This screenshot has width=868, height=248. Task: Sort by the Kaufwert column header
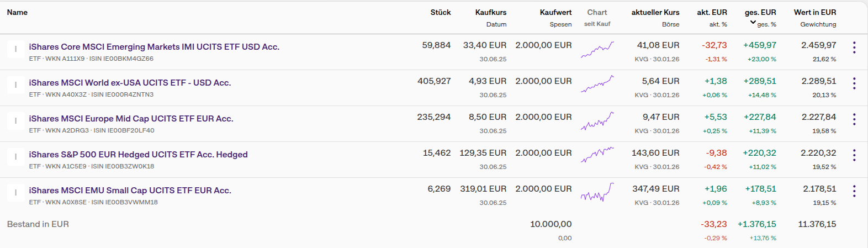click(x=555, y=12)
